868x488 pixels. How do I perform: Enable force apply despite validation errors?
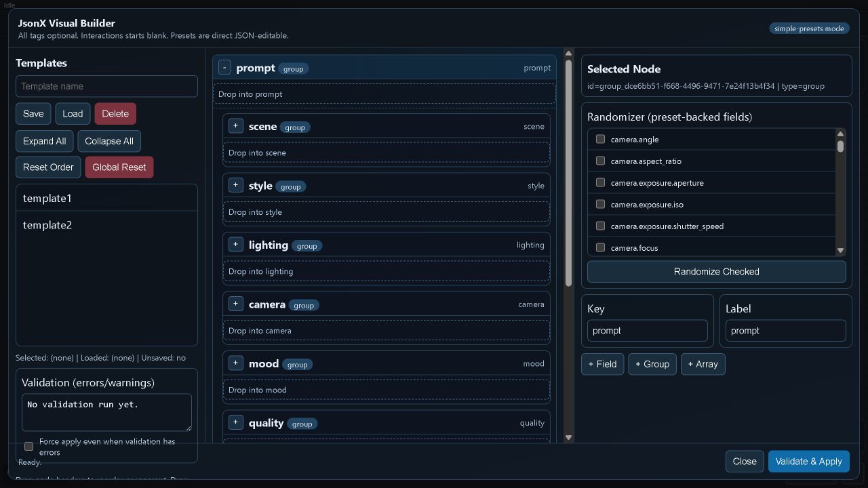28,446
